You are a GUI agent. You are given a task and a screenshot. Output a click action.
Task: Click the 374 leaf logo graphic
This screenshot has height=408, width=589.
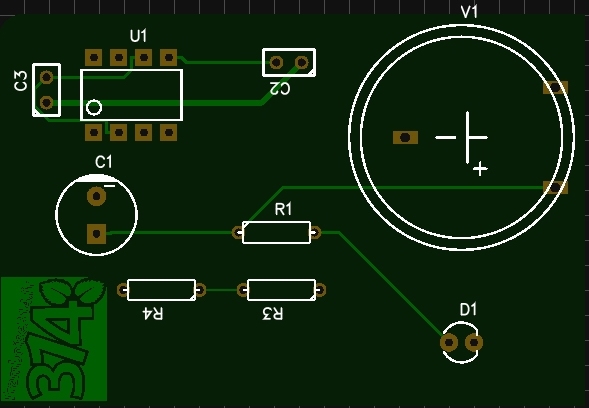(x=54, y=339)
